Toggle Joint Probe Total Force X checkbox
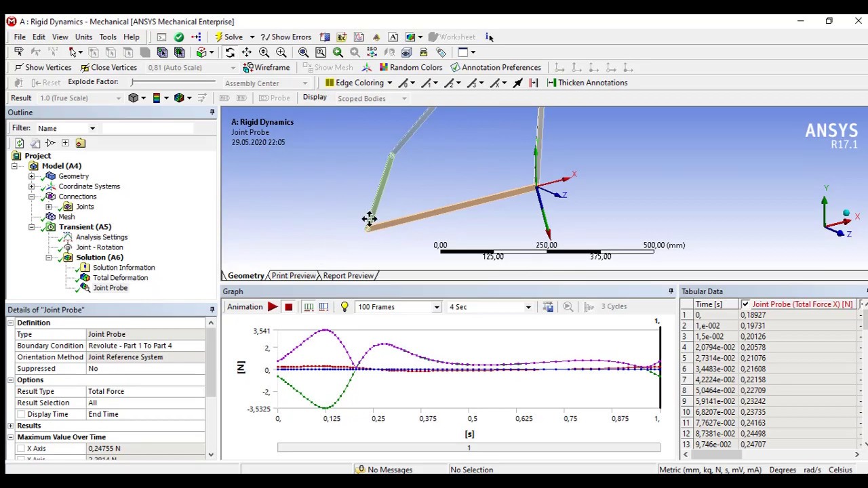The width and height of the screenshot is (868, 488). [x=745, y=304]
